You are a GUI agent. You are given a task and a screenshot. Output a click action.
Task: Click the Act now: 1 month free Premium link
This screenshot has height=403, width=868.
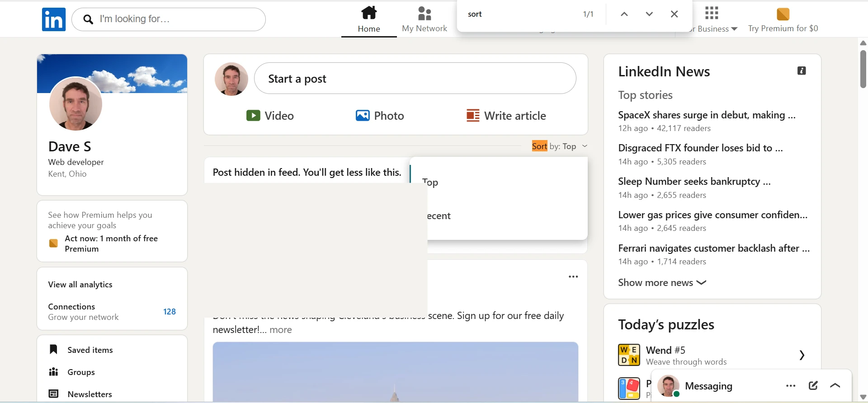(x=111, y=244)
